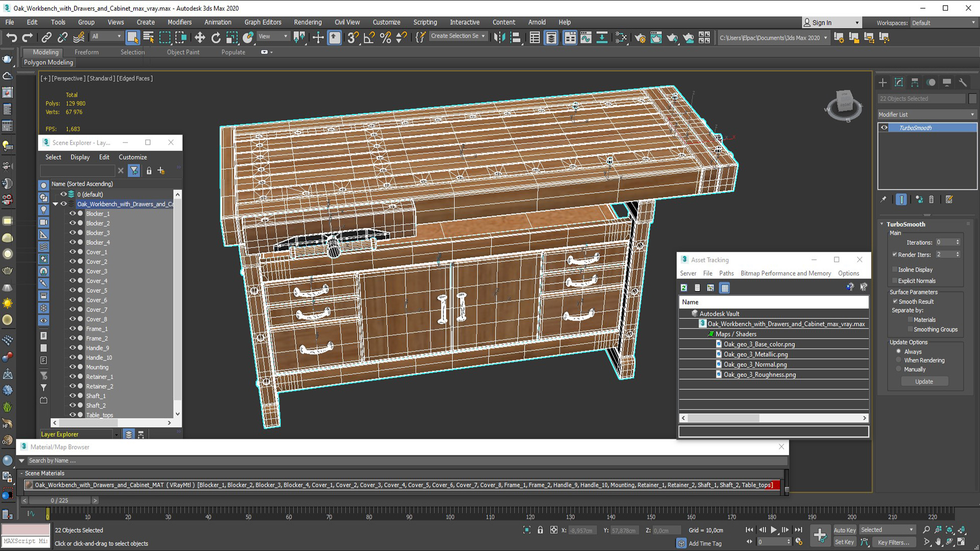Enable the Explicit Normals checkbox
This screenshot has height=551, width=980.
[895, 281]
